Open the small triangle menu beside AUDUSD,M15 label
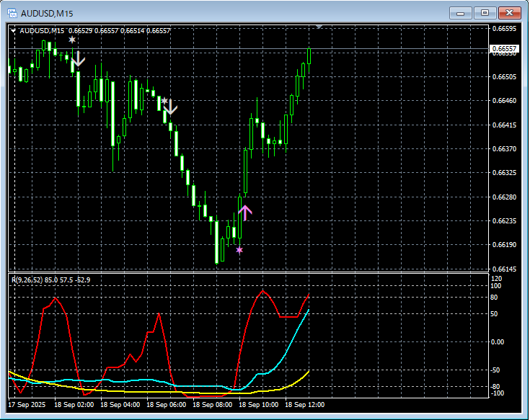The height and width of the screenshot is (420, 530). (13, 30)
